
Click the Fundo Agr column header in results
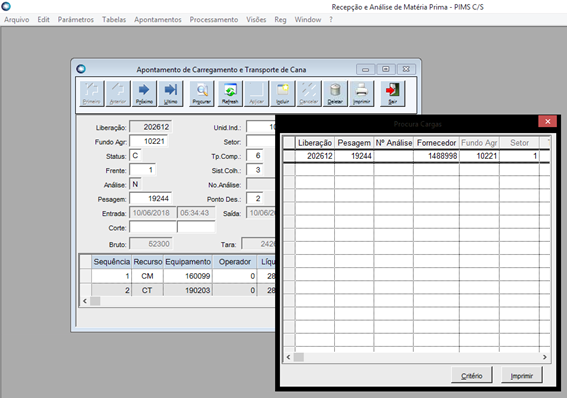479,143
